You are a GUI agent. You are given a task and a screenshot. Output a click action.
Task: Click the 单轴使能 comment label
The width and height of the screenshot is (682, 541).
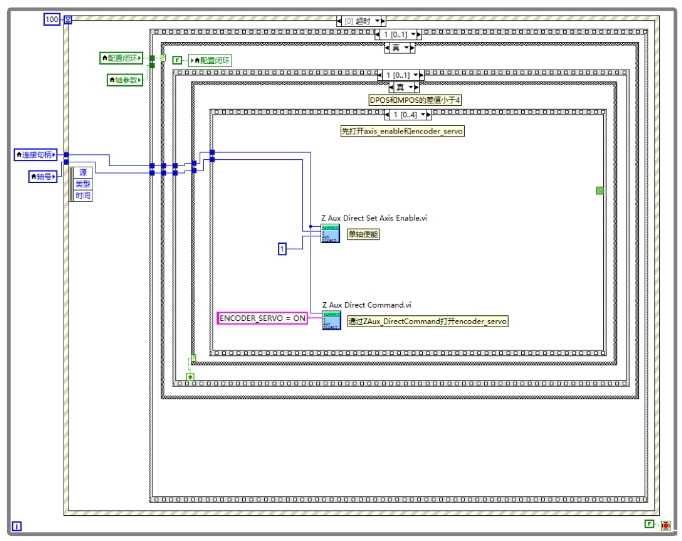point(363,234)
